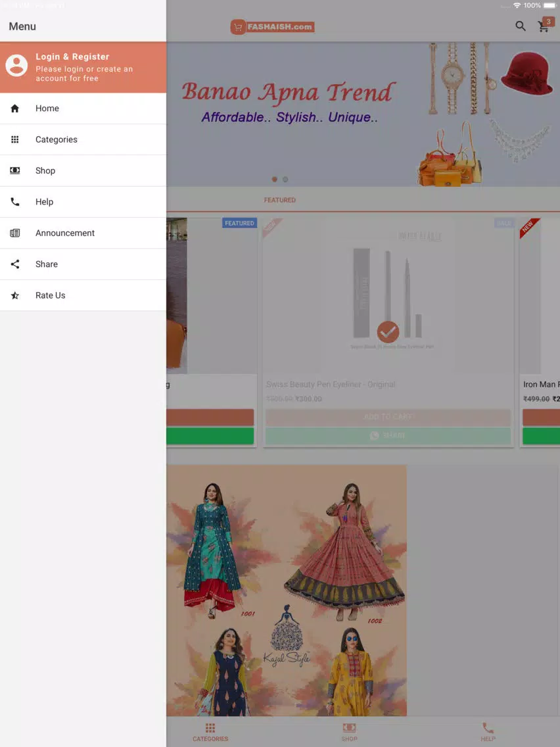Tap the FEATURED badge on left product

(x=239, y=223)
